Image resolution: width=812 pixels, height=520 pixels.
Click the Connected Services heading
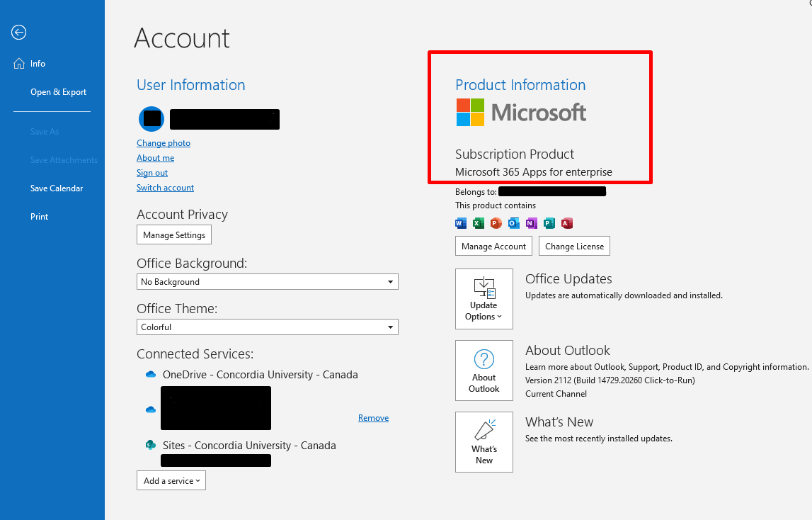point(195,354)
